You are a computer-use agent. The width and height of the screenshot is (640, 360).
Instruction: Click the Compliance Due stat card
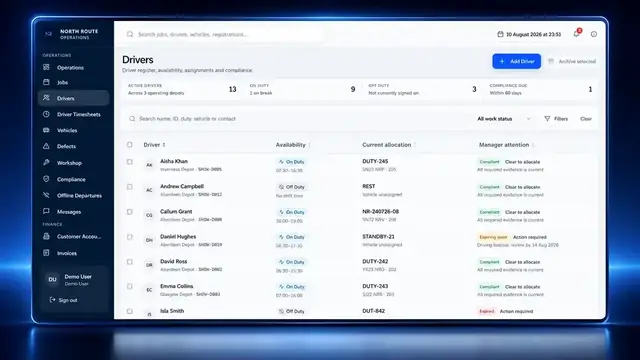[x=541, y=89]
